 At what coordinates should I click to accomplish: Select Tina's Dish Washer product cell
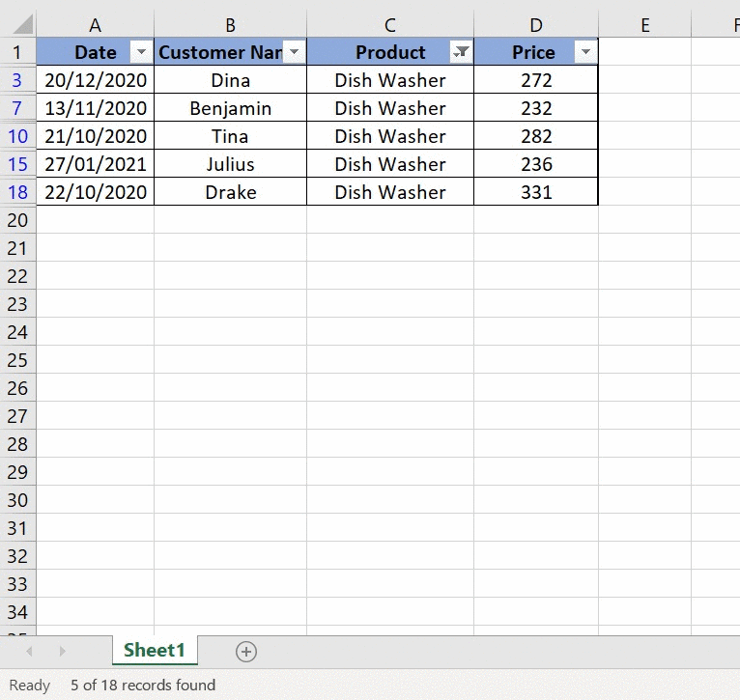pyautogui.click(x=389, y=136)
